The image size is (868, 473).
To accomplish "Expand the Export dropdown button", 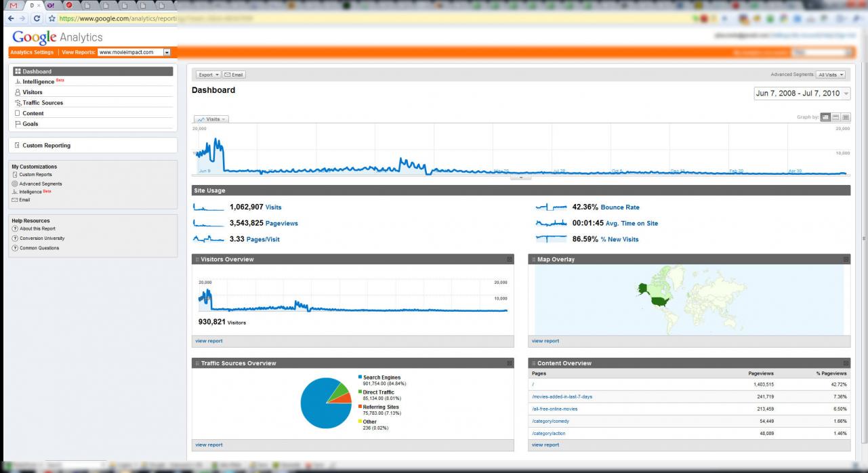I will [208, 75].
